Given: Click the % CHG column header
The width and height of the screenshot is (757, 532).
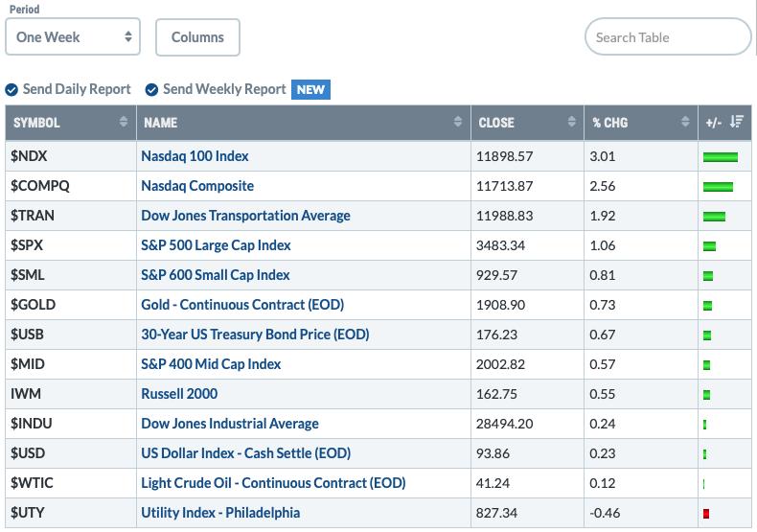Looking at the screenshot, I should pyautogui.click(x=641, y=123).
